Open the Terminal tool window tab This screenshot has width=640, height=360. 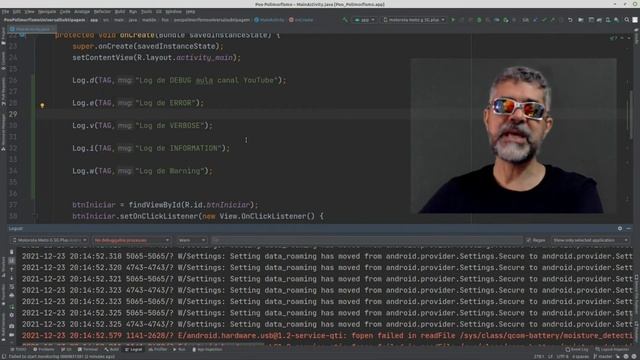(x=88, y=350)
